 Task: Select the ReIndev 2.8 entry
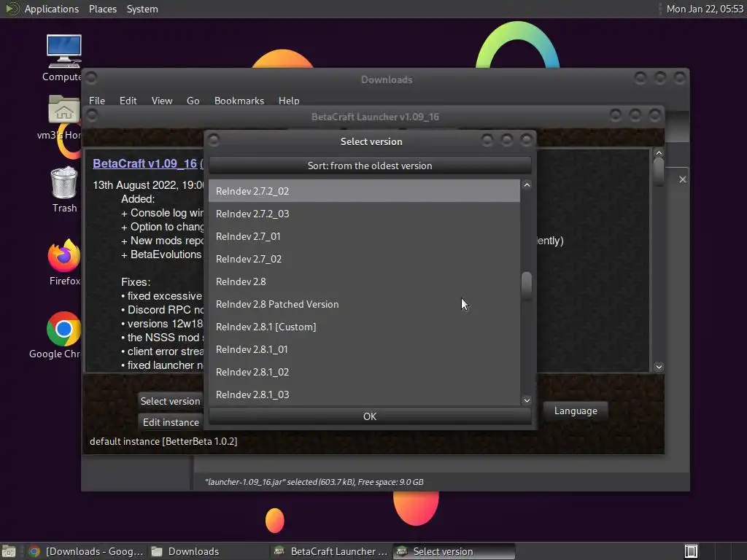tap(364, 281)
